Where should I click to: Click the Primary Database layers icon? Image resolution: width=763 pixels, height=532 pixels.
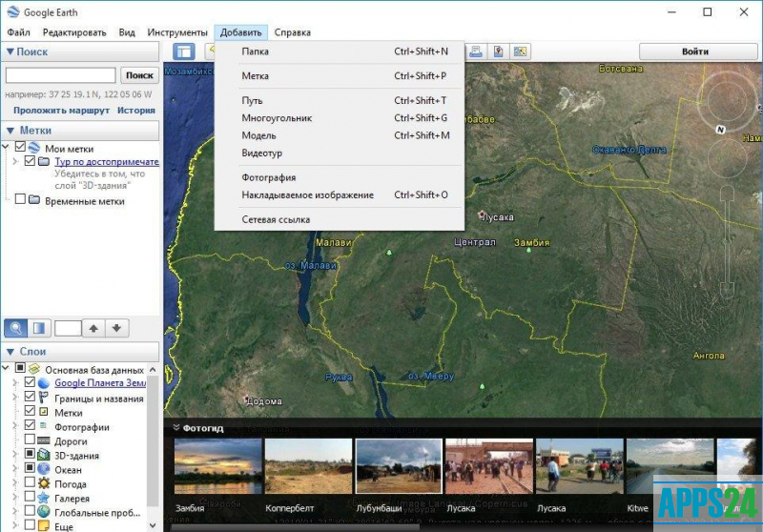34,369
